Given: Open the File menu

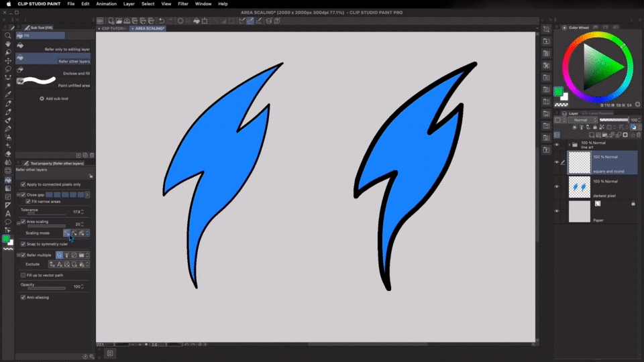Looking at the screenshot, I should pos(71,4).
